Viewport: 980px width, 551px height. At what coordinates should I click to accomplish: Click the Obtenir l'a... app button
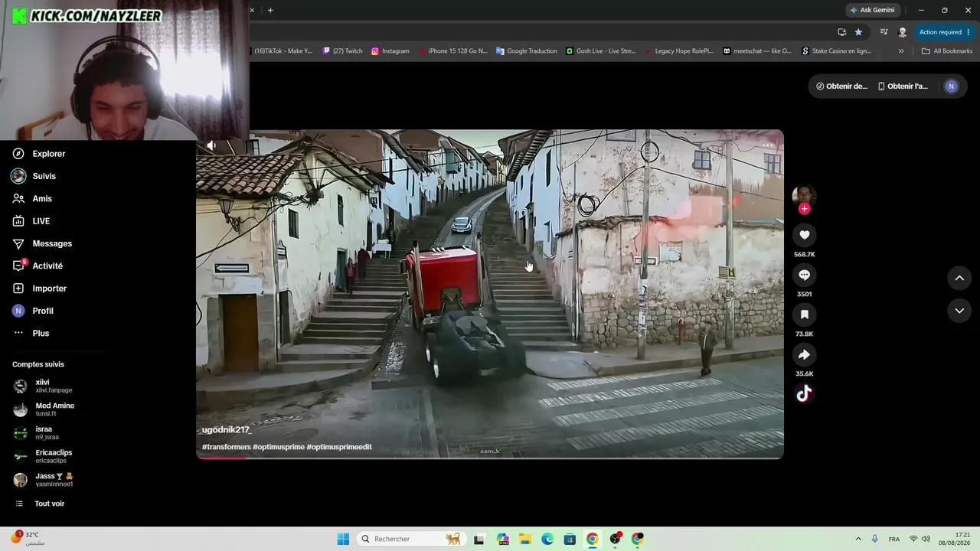click(903, 86)
